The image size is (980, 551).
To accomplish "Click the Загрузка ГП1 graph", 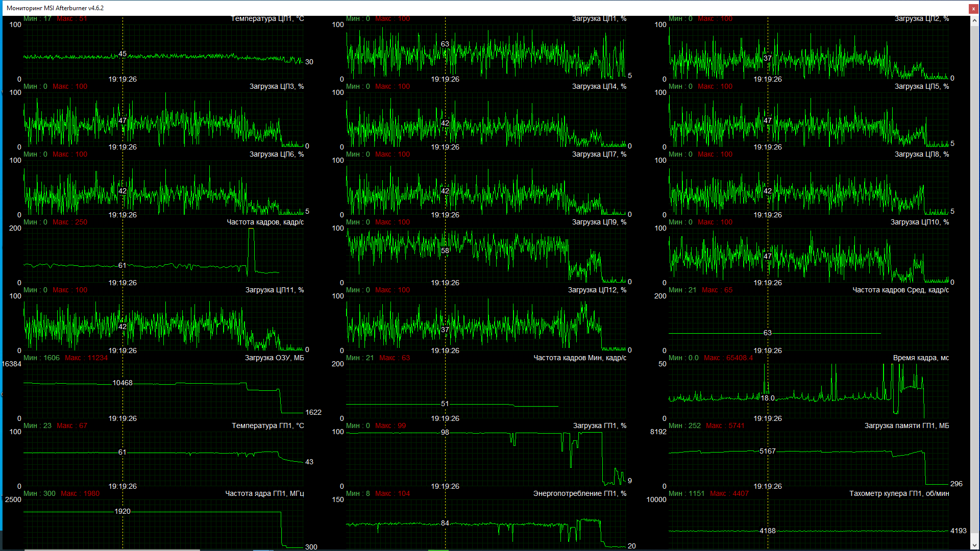I will 486,459.
